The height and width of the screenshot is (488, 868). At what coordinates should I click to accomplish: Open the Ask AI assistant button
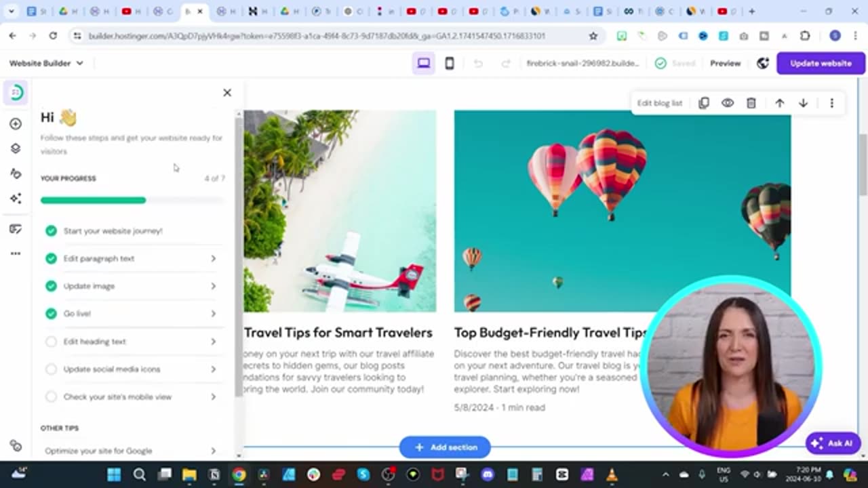tap(833, 443)
